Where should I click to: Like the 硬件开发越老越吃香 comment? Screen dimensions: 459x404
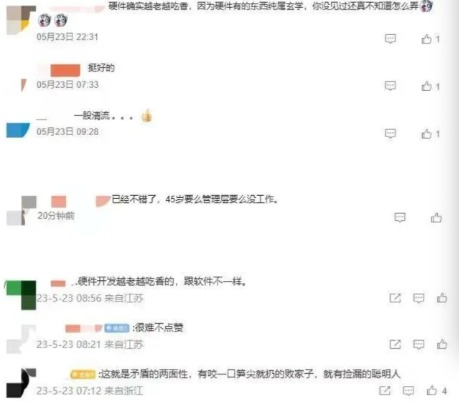[442, 297]
